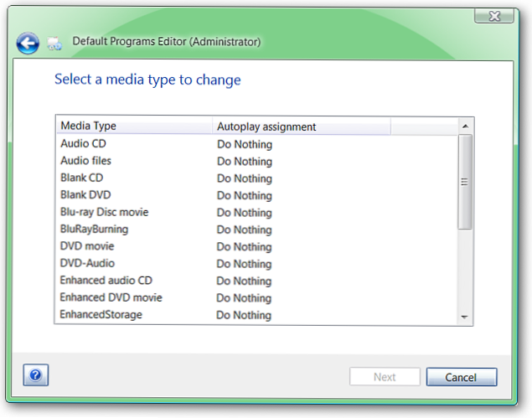This screenshot has height=418, width=532.
Task: Click the Default Programs Editor app icon
Action: [54, 44]
